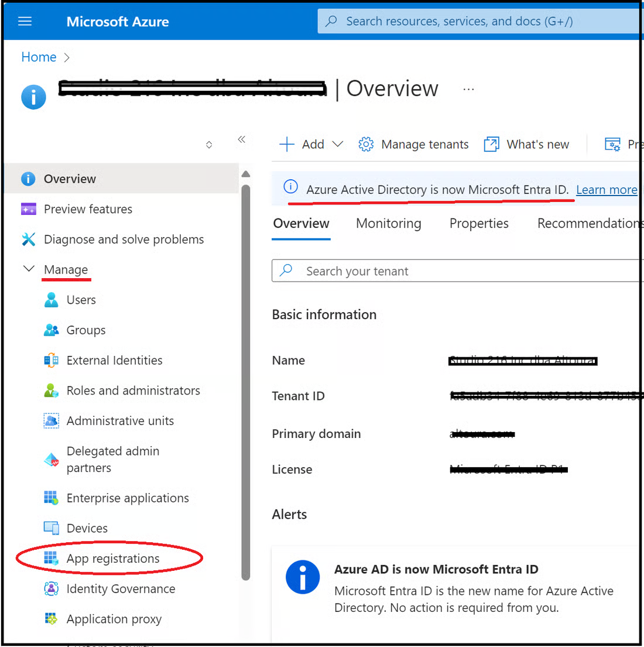Click the sidebar vertical scrollbar thumb
Viewport: 644px width, 647px height.
245,382
